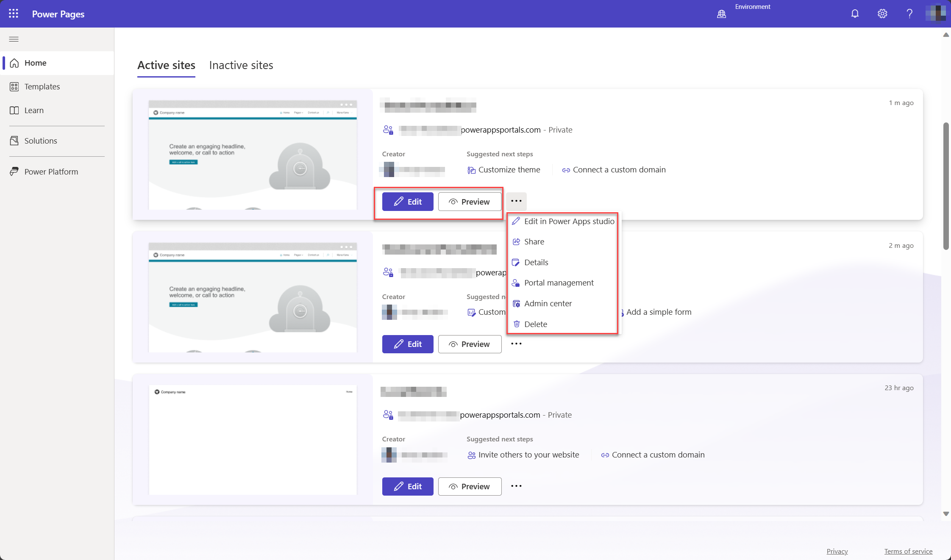Image resolution: width=951 pixels, height=560 pixels.
Task: Click the notification bell icon
Action: (x=855, y=13)
